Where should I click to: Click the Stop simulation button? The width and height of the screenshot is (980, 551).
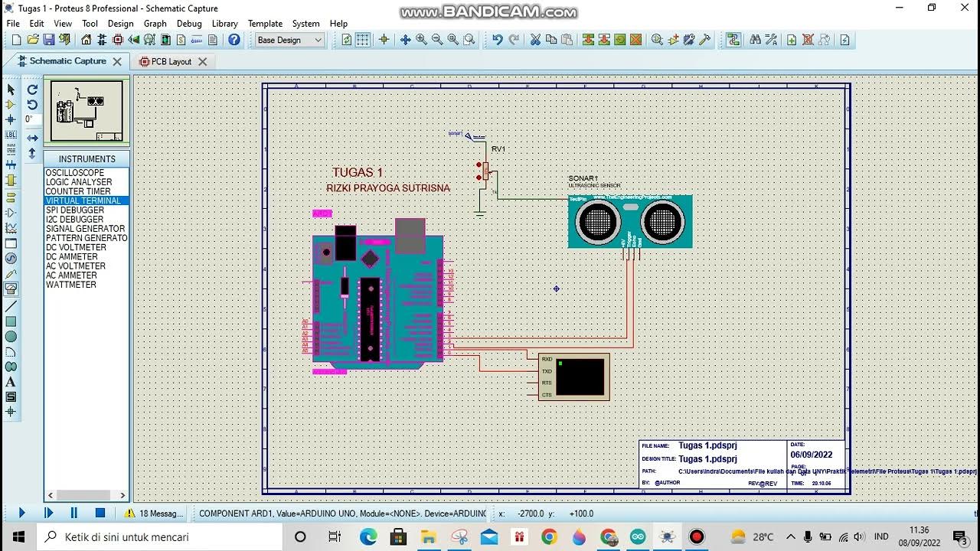(100, 513)
